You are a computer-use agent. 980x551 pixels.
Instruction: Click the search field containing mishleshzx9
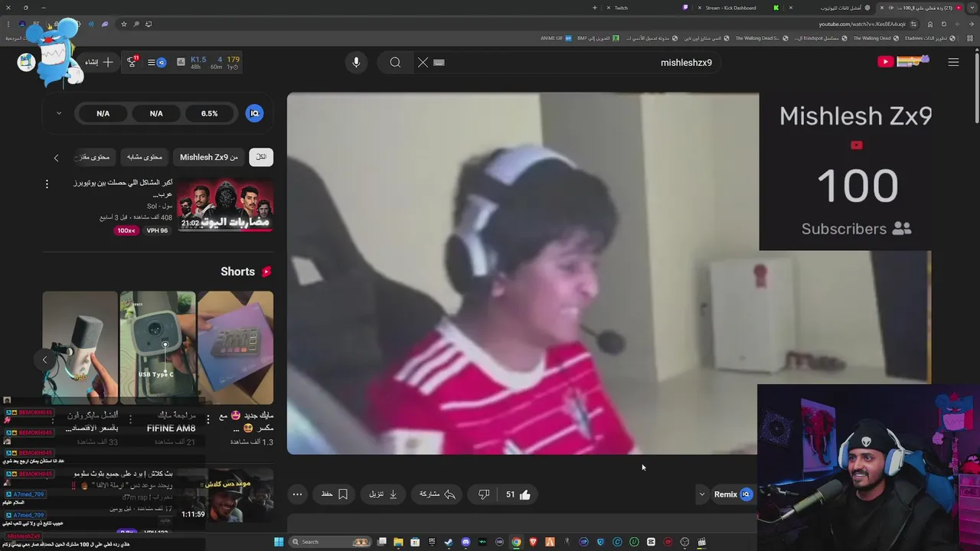tap(568, 63)
